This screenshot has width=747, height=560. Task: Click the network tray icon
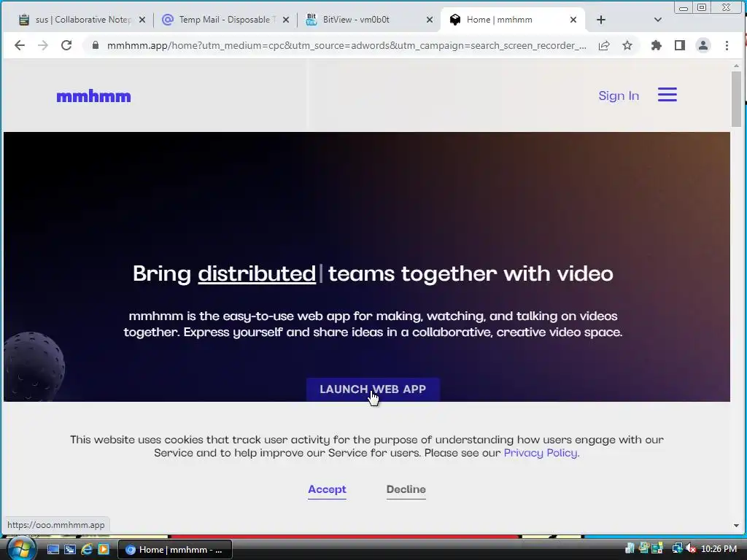677,548
